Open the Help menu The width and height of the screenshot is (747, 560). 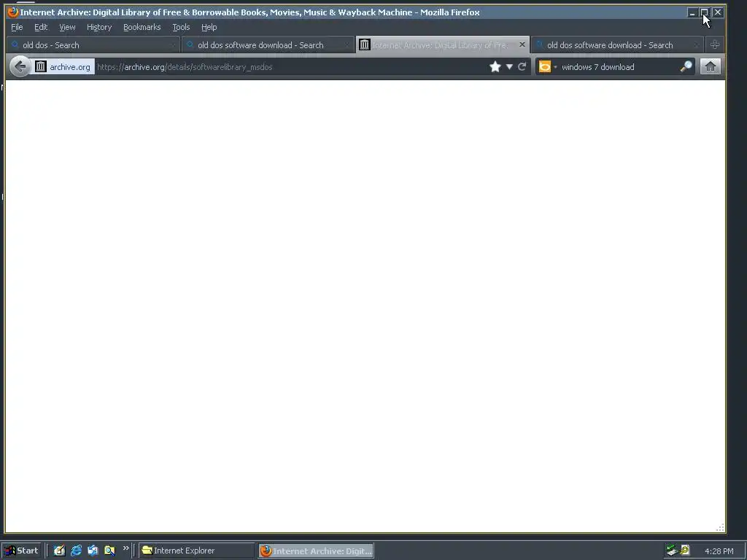(x=209, y=27)
